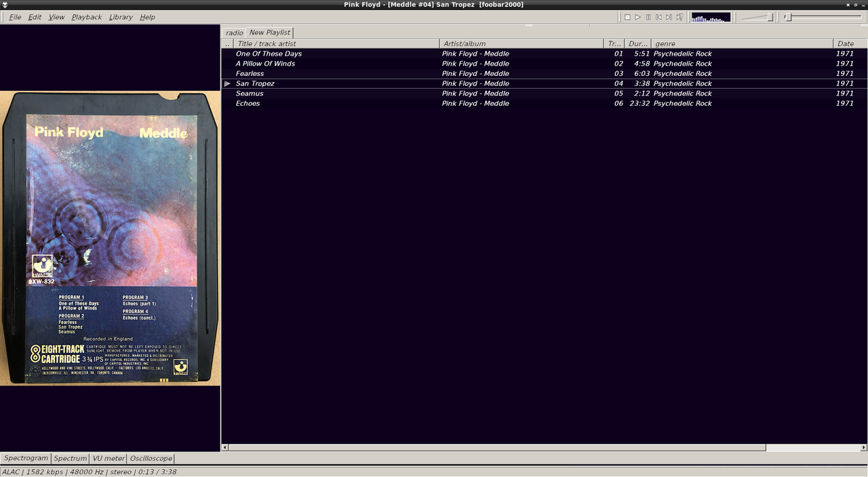The height and width of the screenshot is (477, 868).
Task: Click the playing-status column header
Action: 228,43
